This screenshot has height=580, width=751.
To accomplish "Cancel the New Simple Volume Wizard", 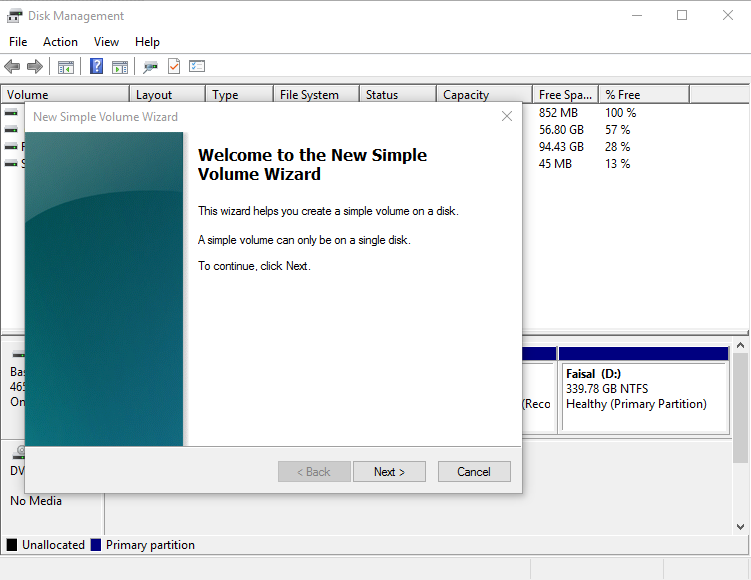I will (473, 472).
